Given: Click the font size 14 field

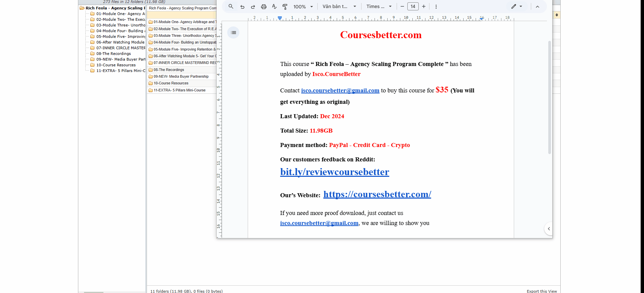Looking at the screenshot, I should (x=413, y=6).
